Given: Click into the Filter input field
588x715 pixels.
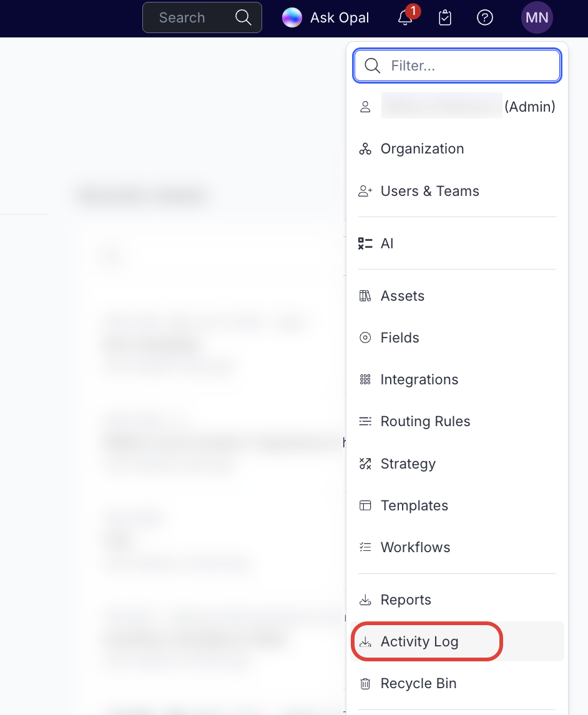Looking at the screenshot, I should (x=471, y=66).
